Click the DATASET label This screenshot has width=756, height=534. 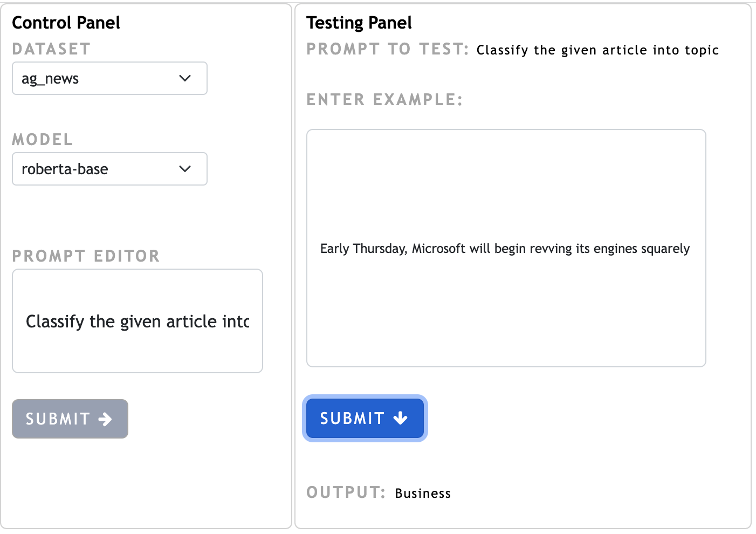coord(51,49)
